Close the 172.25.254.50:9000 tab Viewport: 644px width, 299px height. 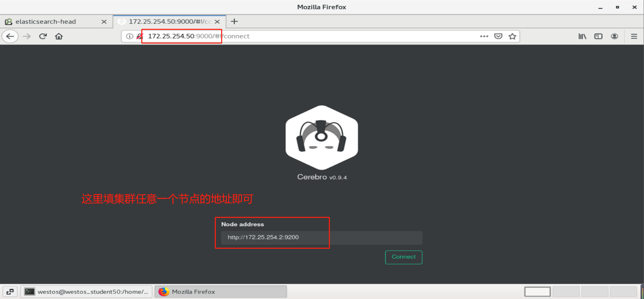217,22
